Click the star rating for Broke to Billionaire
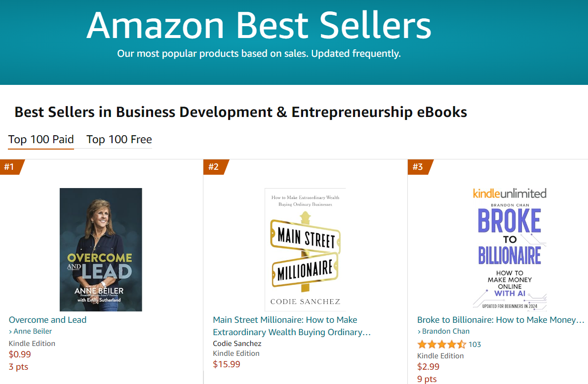The image size is (588, 384). click(x=441, y=344)
